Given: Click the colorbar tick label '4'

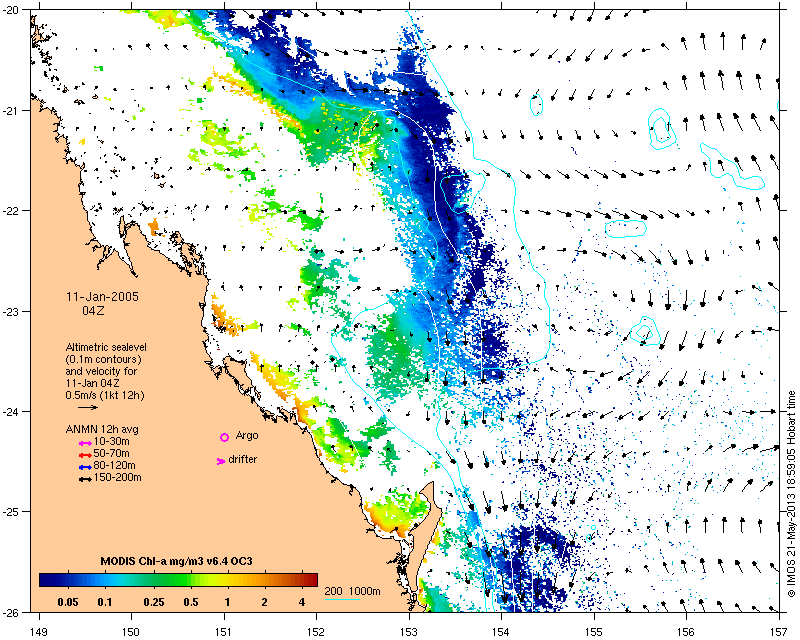Looking at the screenshot, I should (302, 602).
